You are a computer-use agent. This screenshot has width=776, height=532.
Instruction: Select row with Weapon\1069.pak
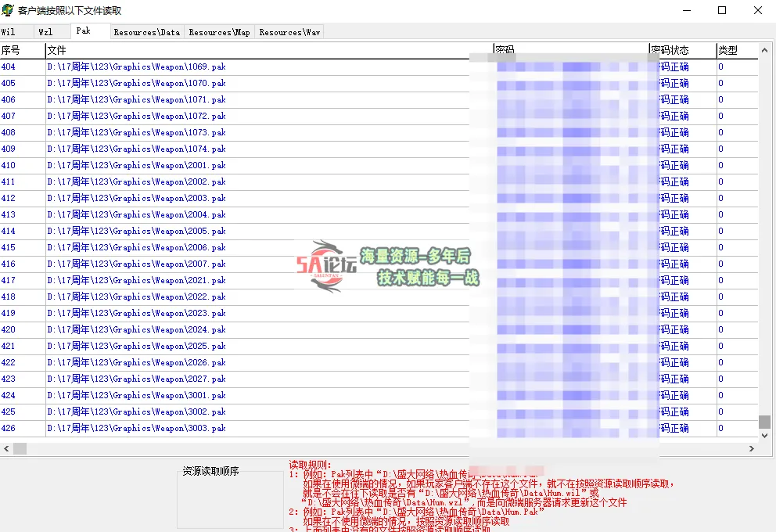(x=379, y=66)
